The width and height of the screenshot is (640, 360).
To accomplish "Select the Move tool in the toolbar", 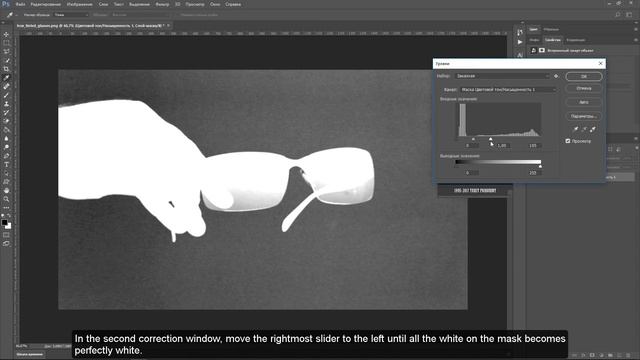I will coord(6,35).
